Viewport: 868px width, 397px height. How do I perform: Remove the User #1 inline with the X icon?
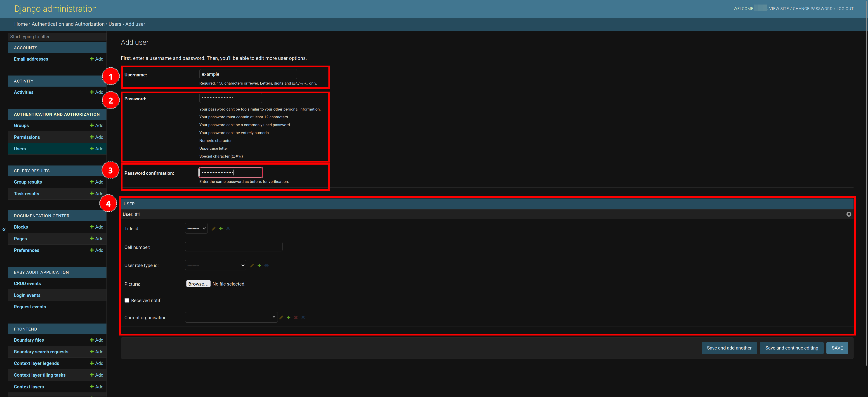849,214
